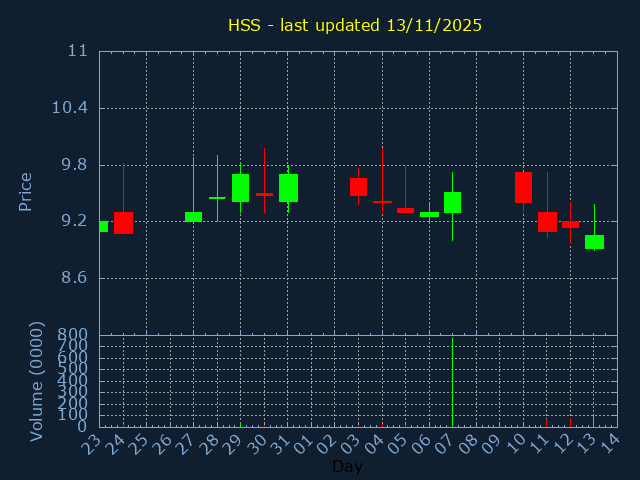Select day 14 on the date axis
Viewport: 640px width, 480px height.
tap(610, 443)
